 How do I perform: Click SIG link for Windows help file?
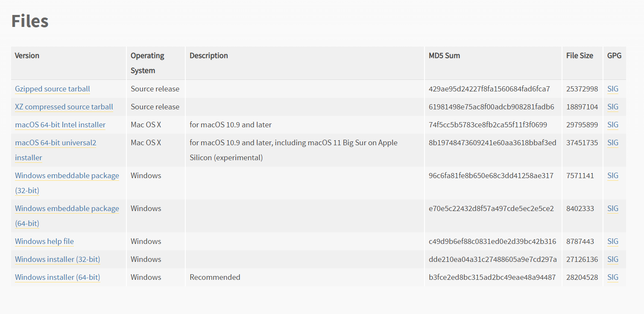coord(613,241)
